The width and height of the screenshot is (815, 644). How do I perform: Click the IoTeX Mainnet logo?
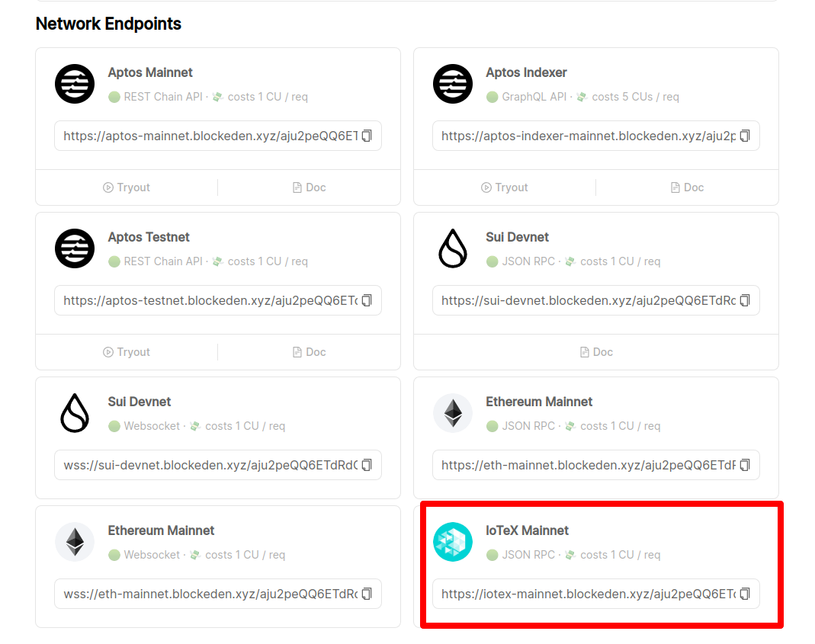click(x=453, y=543)
